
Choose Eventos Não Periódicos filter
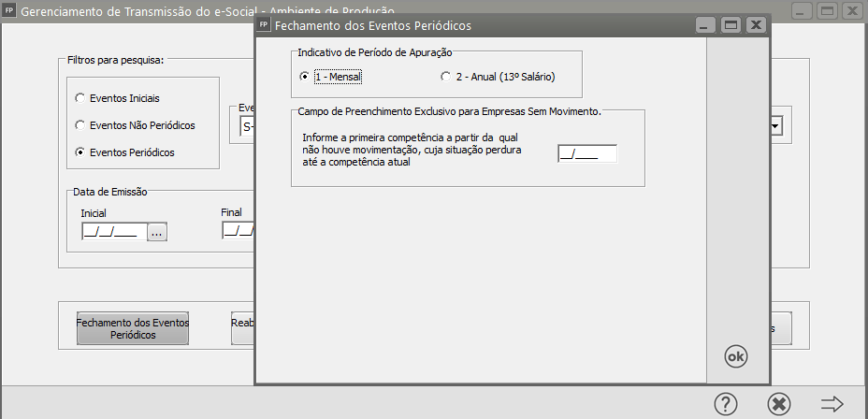80,124
